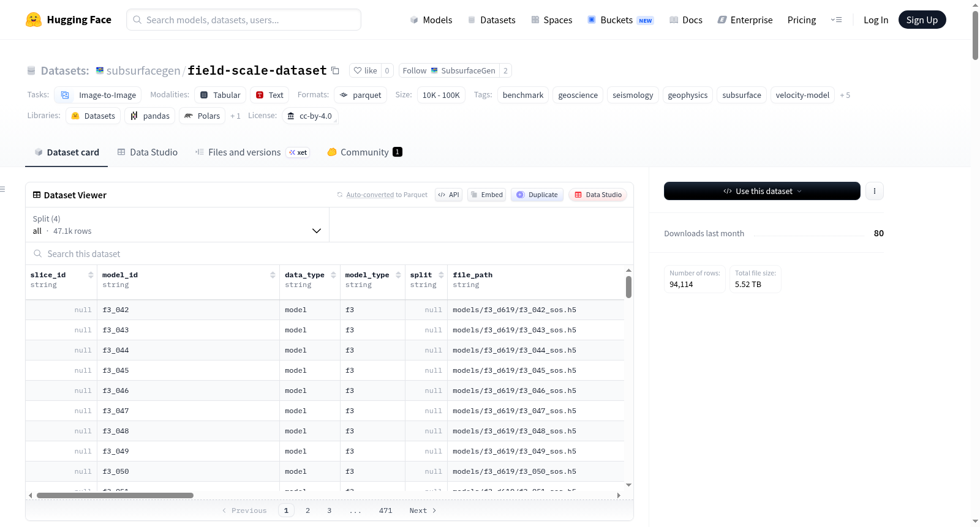
Task: Click the Log In link
Action: point(876,20)
